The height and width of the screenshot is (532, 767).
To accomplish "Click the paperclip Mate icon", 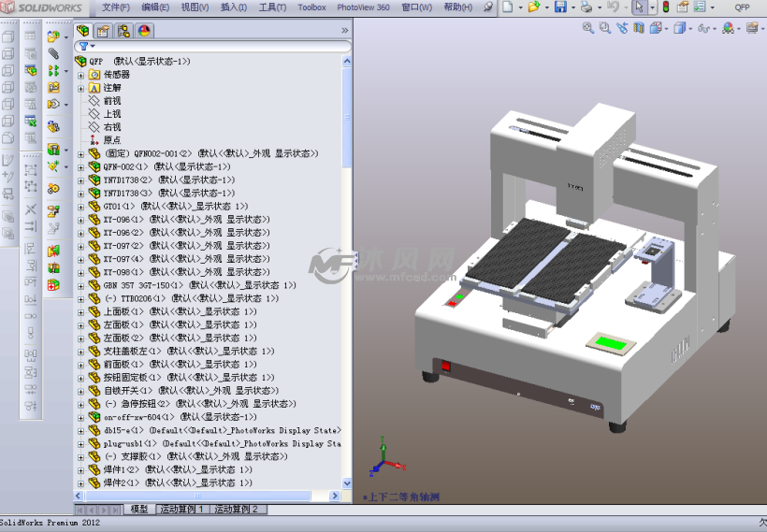I will [53, 53].
